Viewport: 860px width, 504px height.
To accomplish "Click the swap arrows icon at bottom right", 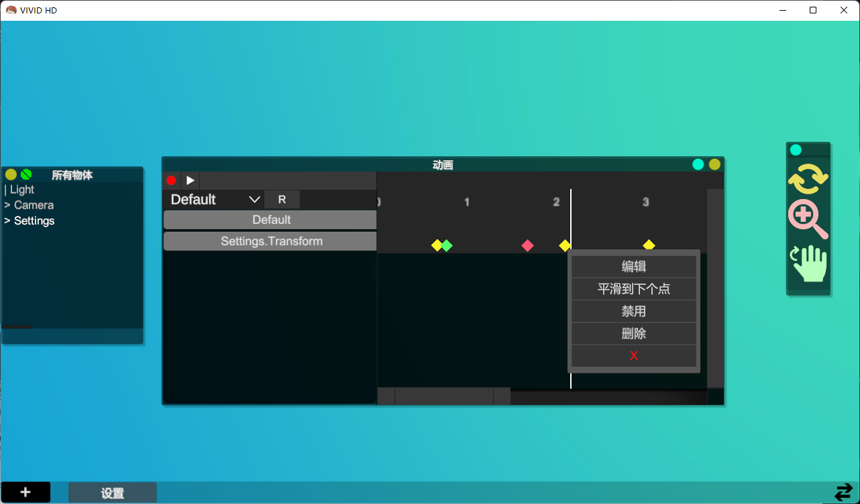I will 843,492.
